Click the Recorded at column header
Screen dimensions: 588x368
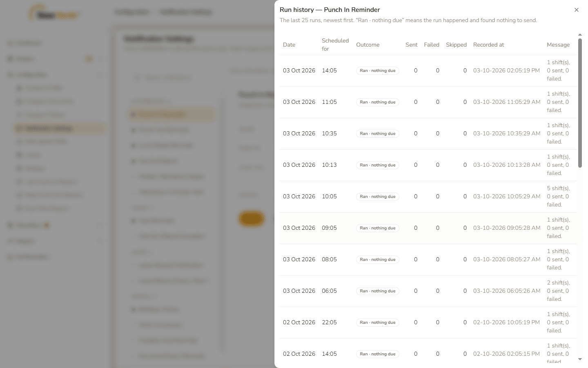point(489,45)
